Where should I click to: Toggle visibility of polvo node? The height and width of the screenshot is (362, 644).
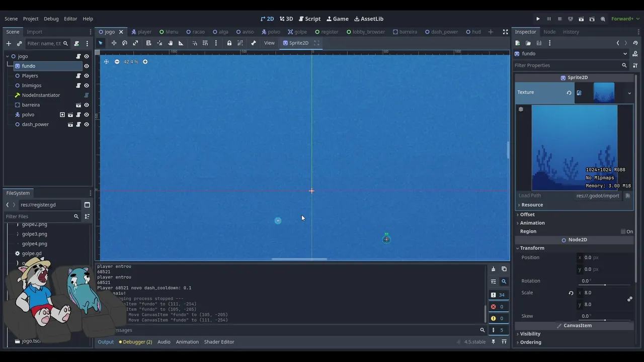(x=87, y=115)
